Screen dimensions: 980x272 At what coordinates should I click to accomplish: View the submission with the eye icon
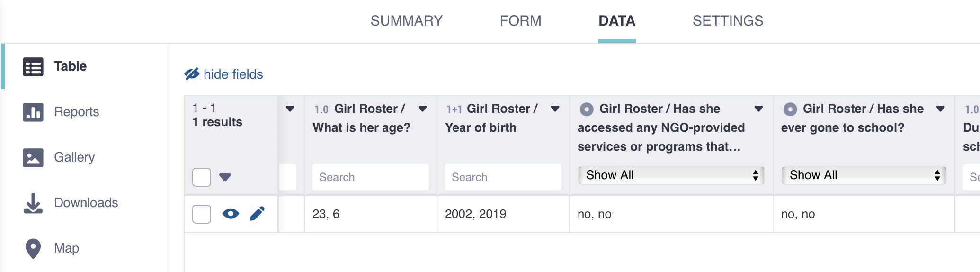[x=231, y=214]
